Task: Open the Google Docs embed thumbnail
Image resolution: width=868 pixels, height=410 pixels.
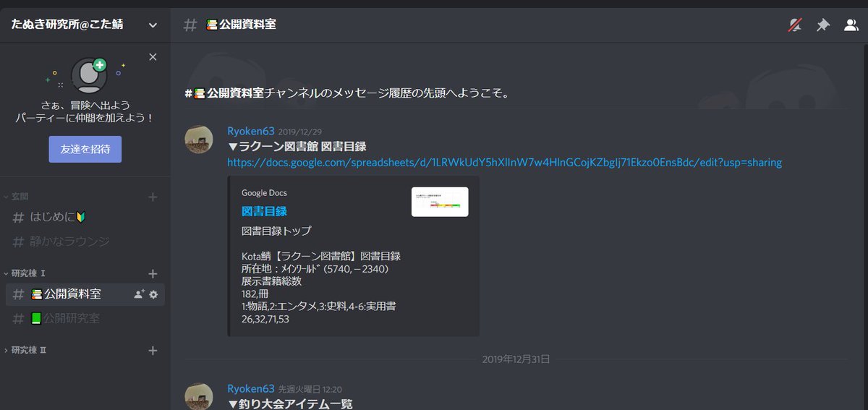Action: (440, 202)
